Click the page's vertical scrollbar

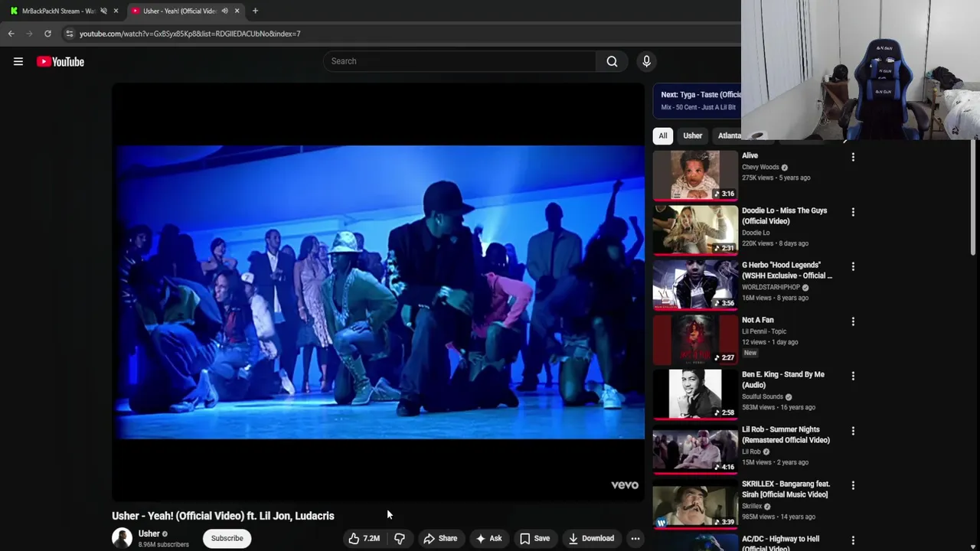[x=974, y=199]
